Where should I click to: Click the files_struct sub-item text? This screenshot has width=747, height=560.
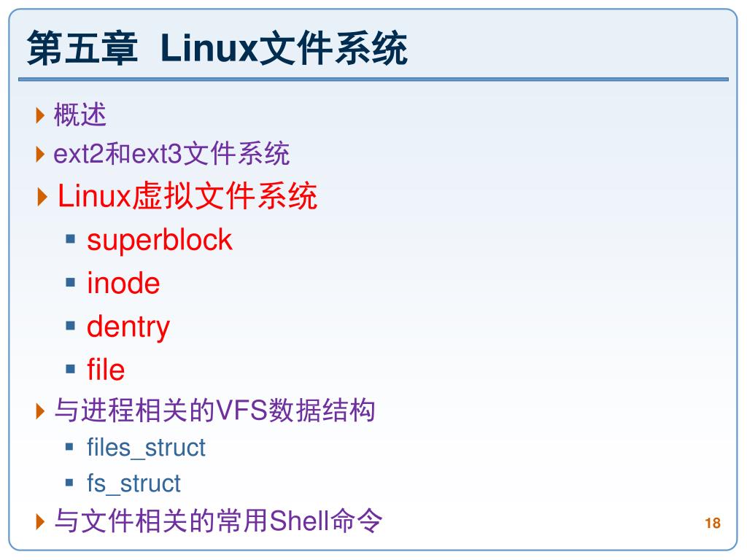(x=146, y=448)
